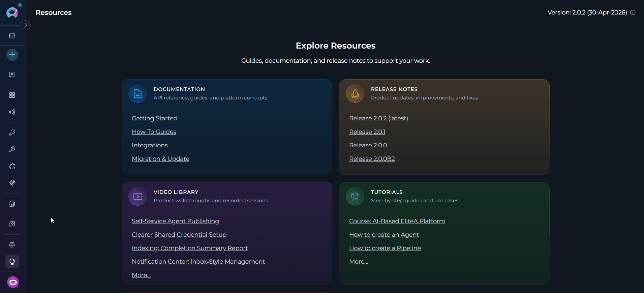Viewport: 644px width, 293px height.
Task: Open Notification Center: Inbox-Style Management video
Action: (x=198, y=262)
